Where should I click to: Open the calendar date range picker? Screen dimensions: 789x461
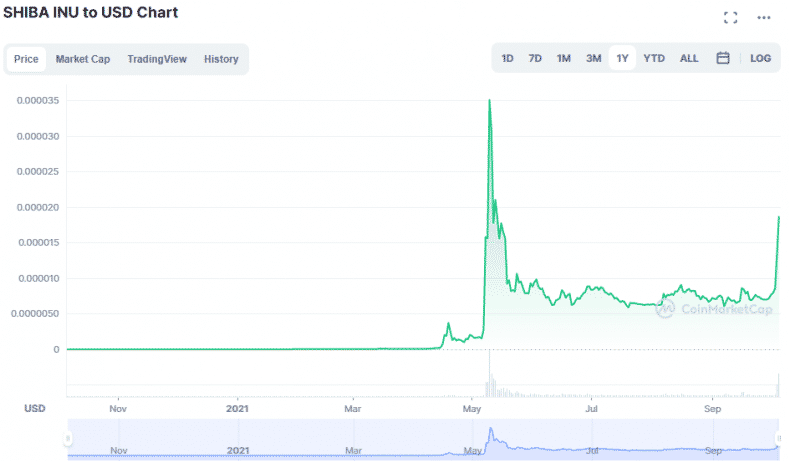pos(722,58)
